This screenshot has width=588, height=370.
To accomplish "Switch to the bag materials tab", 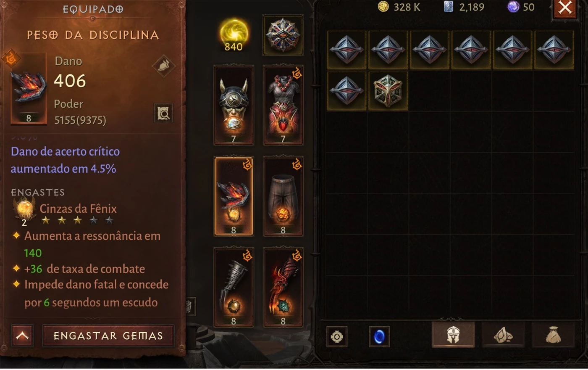I will click(x=553, y=336).
